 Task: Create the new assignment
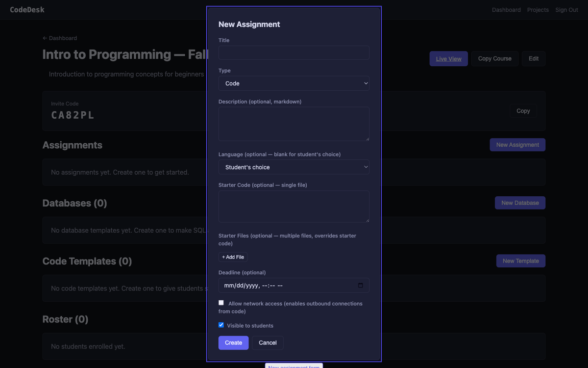[233, 342]
